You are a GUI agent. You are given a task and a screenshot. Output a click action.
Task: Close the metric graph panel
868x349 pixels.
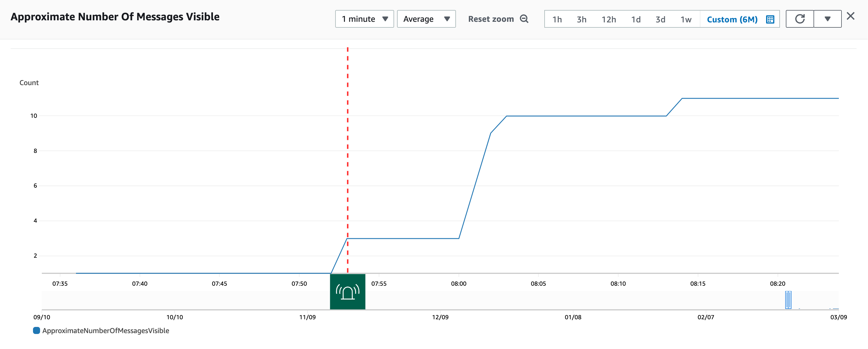coord(851,16)
